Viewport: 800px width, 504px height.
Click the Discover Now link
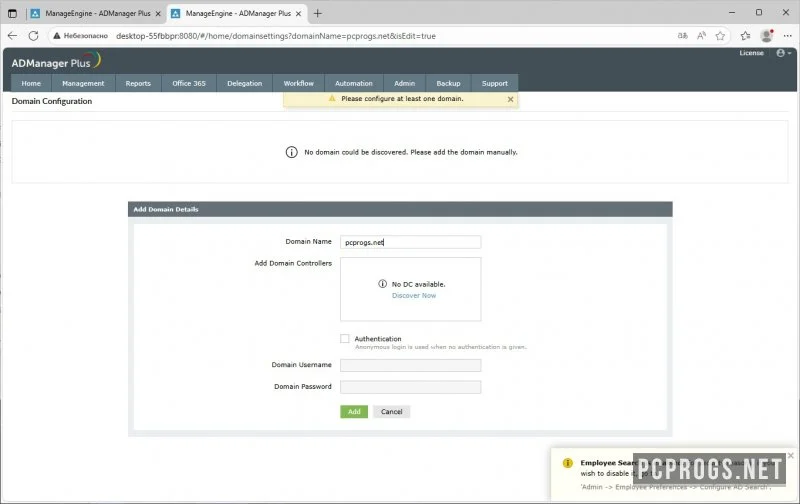click(x=414, y=295)
